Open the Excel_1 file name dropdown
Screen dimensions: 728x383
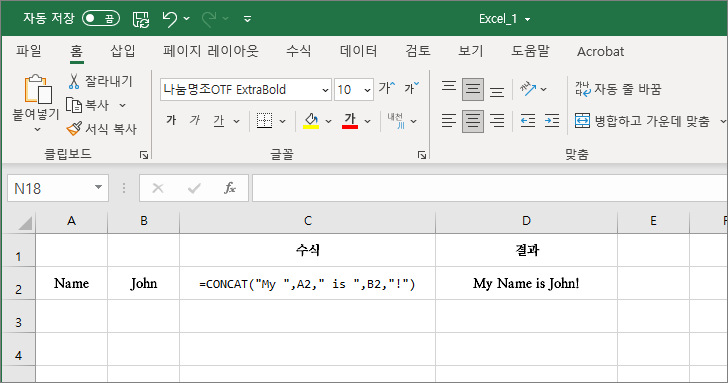click(x=527, y=19)
